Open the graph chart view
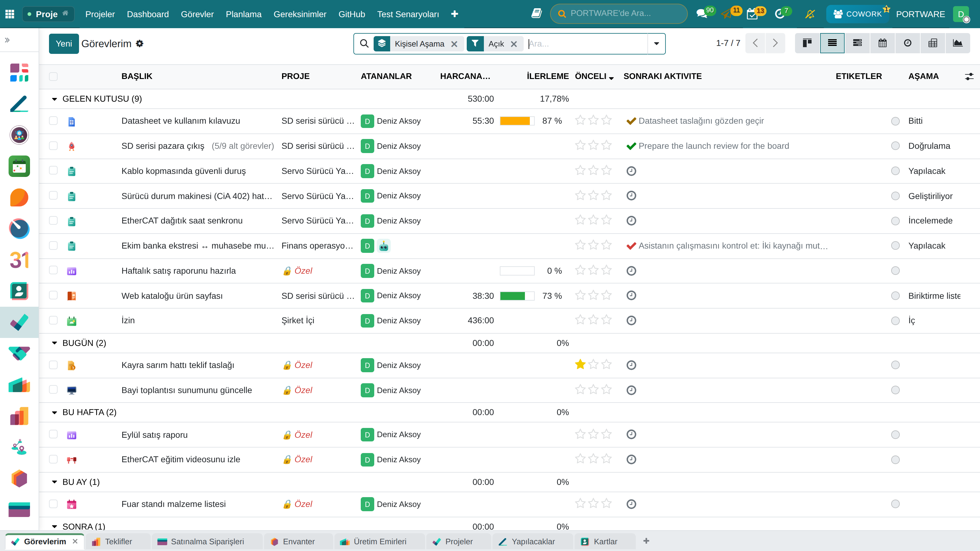Image resolution: width=980 pixels, height=551 pixels. [x=958, y=43]
